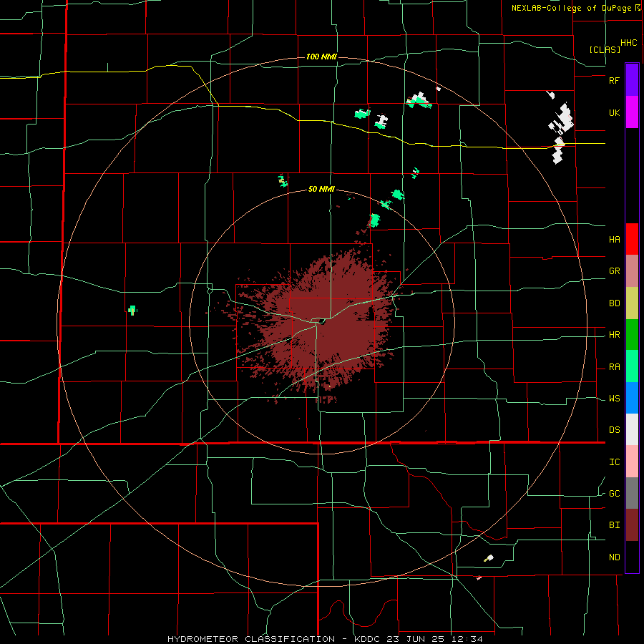Click the HYDROMETEOR CLASSIFICATION title text
This screenshot has height=644, width=644.
coord(251,639)
